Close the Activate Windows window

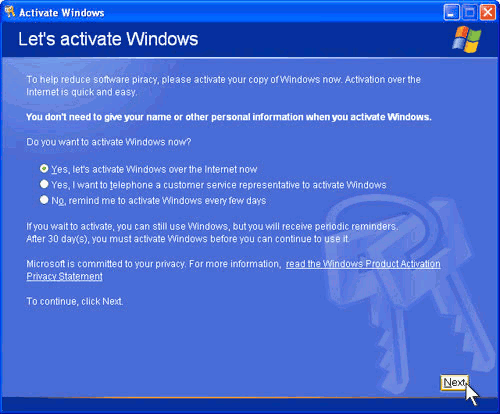click(x=488, y=13)
